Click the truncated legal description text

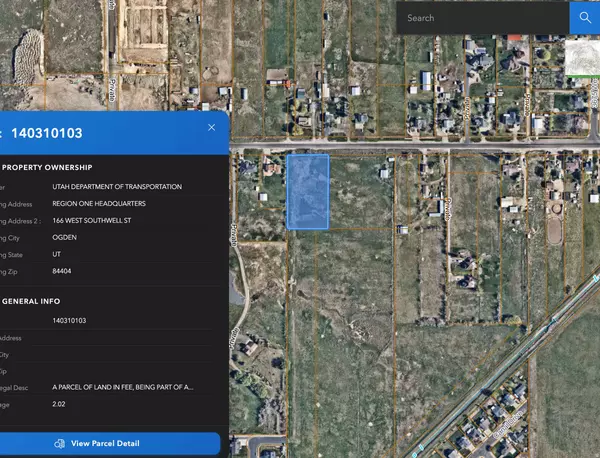[123, 386]
